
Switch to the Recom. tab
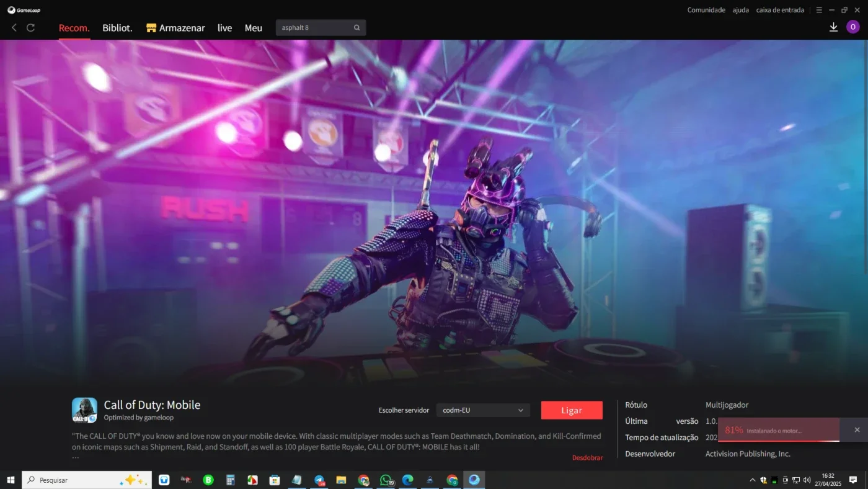coord(74,28)
